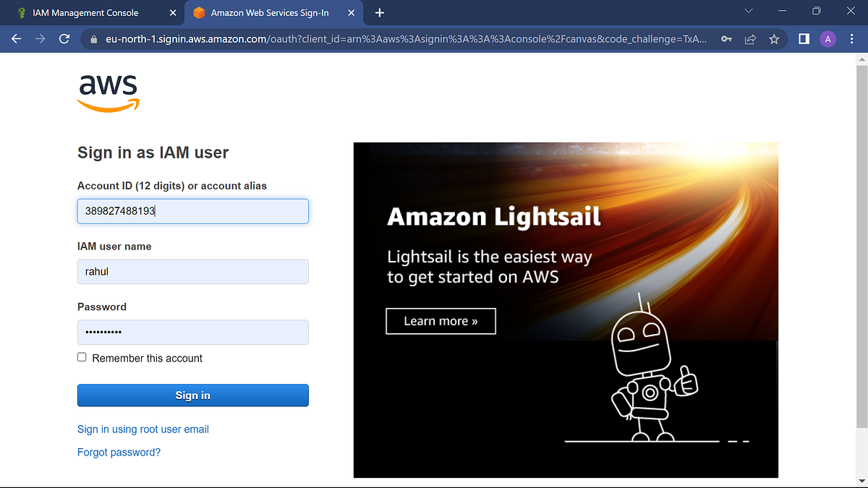
Task: Open Sign in using root user email link
Action: click(142, 429)
